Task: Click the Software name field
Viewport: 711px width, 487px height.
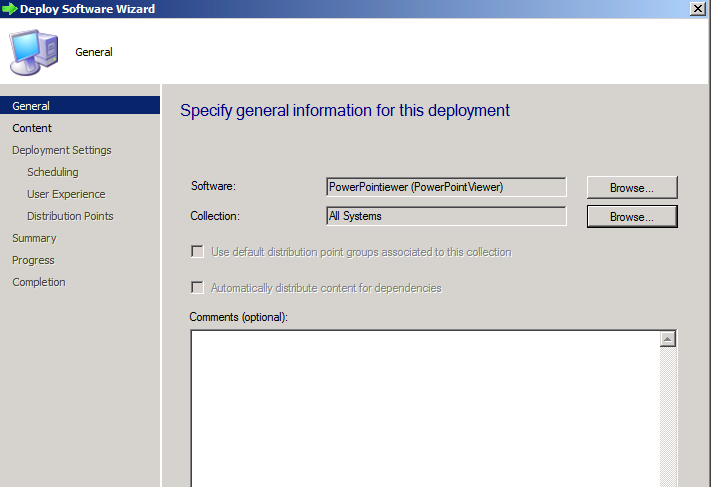Action: (446, 187)
